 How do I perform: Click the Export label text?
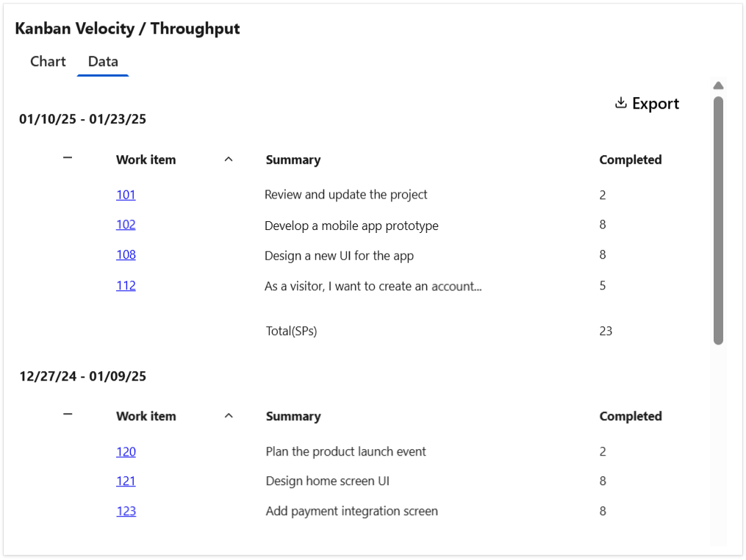(x=655, y=103)
